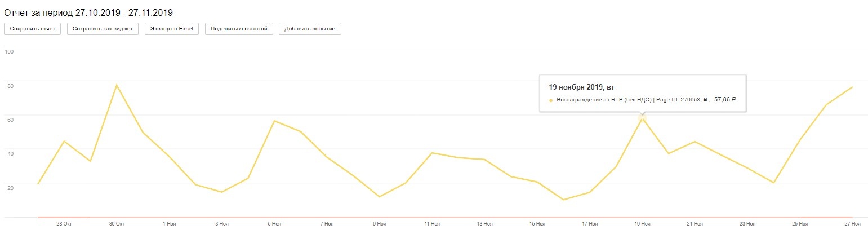This screenshot has height=234, width=868.
Task: Select the yellow line dip at 9 Ноя
Action: (x=379, y=197)
